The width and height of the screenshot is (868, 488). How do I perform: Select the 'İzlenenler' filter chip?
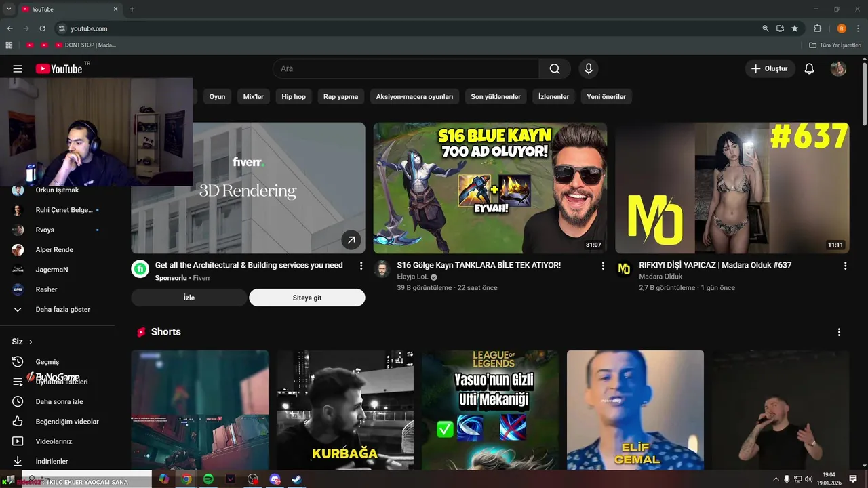pyautogui.click(x=553, y=96)
